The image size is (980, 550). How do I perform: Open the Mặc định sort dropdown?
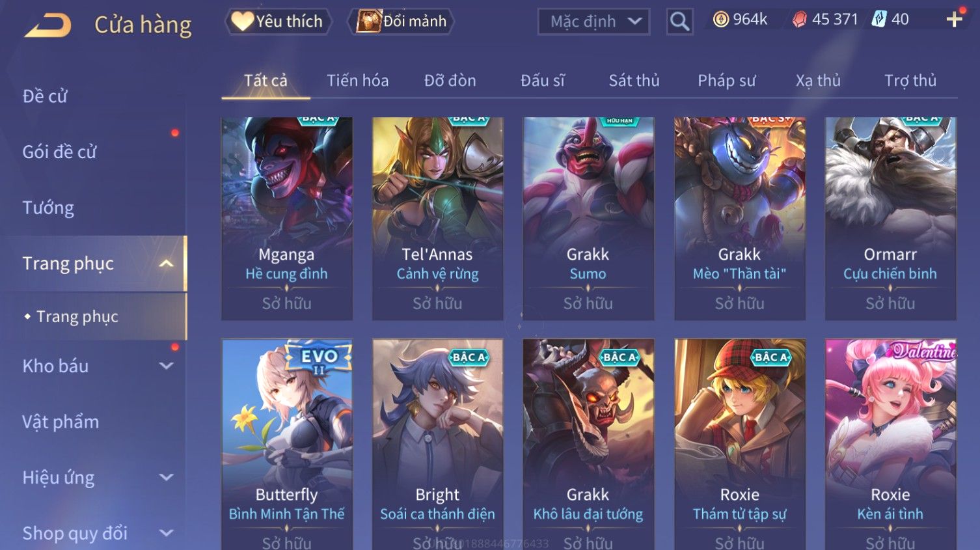[593, 21]
